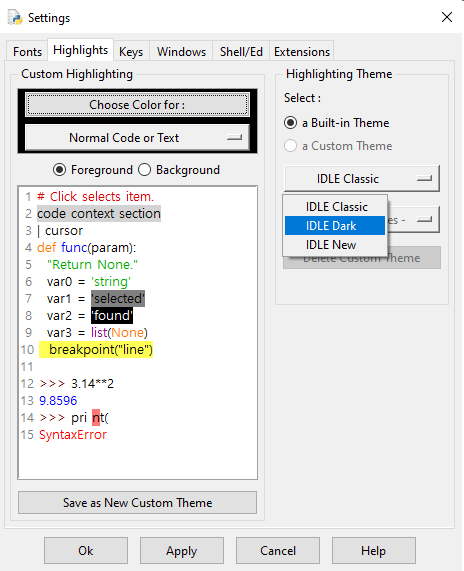
Task: Open the partially hidden custom theme dropdown
Action: tap(414, 220)
